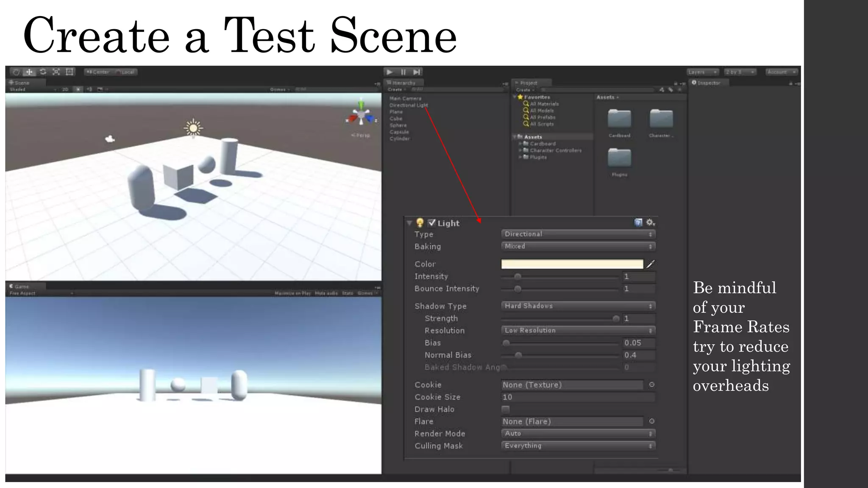Select Main Camera in Hierarchy

click(x=405, y=98)
